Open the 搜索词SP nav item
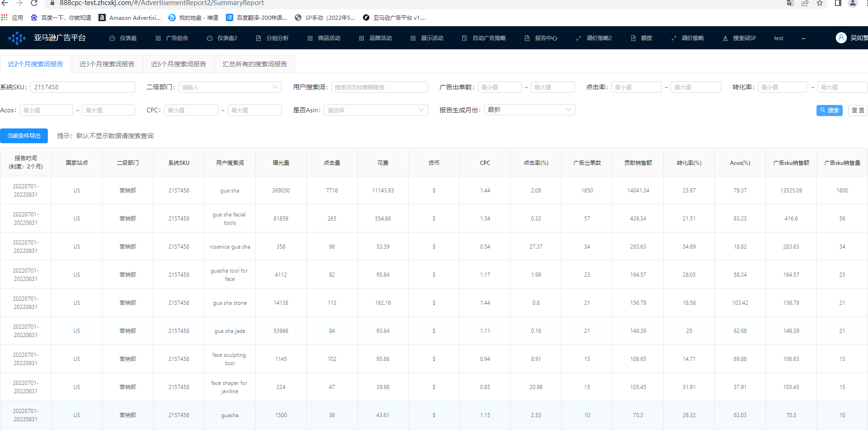 click(739, 38)
